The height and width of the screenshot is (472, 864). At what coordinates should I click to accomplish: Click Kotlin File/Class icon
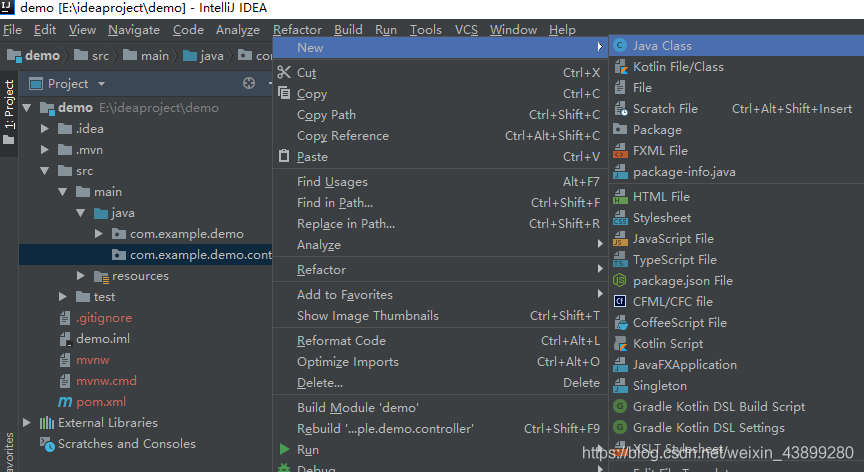[x=620, y=67]
